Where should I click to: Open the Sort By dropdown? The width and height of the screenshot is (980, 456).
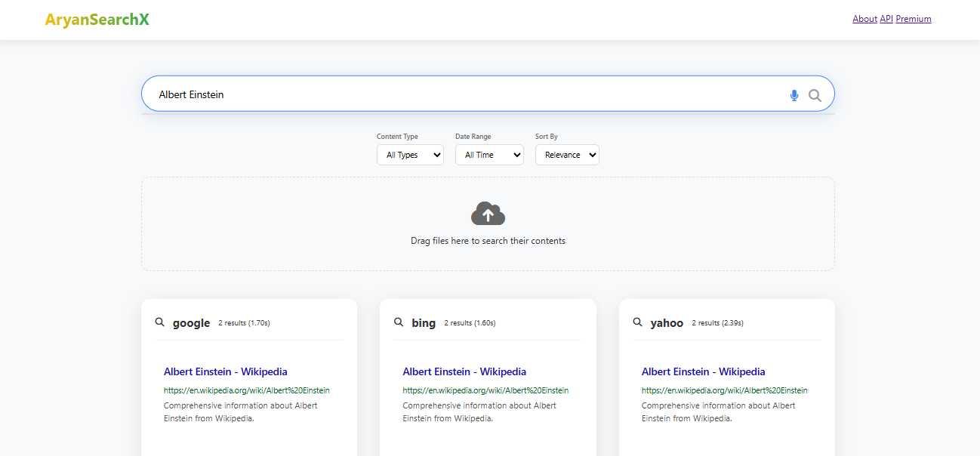(x=567, y=155)
